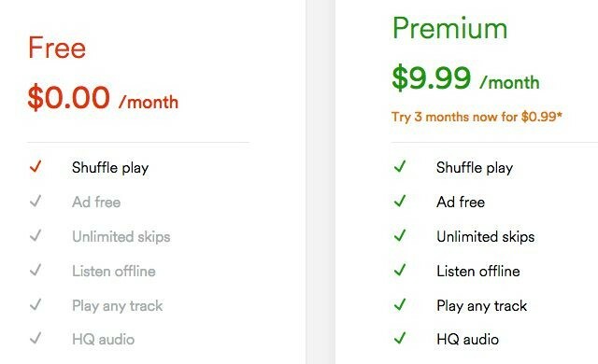
Task: Select the Free plan heading
Action: tap(57, 48)
